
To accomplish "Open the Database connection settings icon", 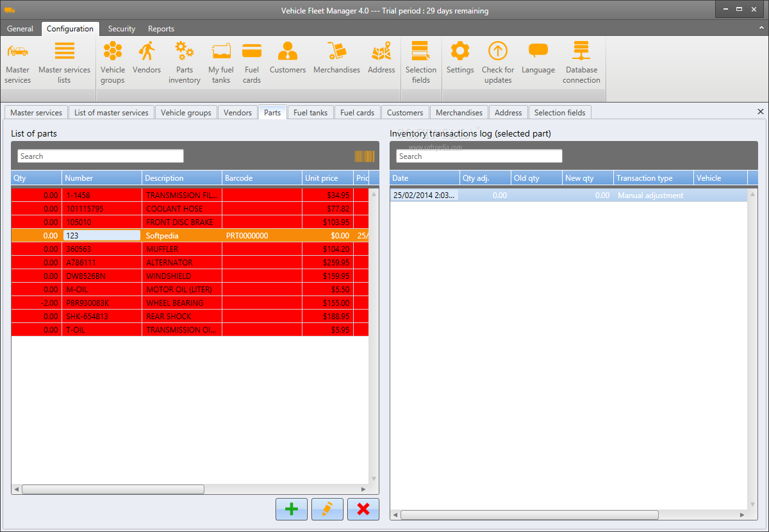I will 581,63.
